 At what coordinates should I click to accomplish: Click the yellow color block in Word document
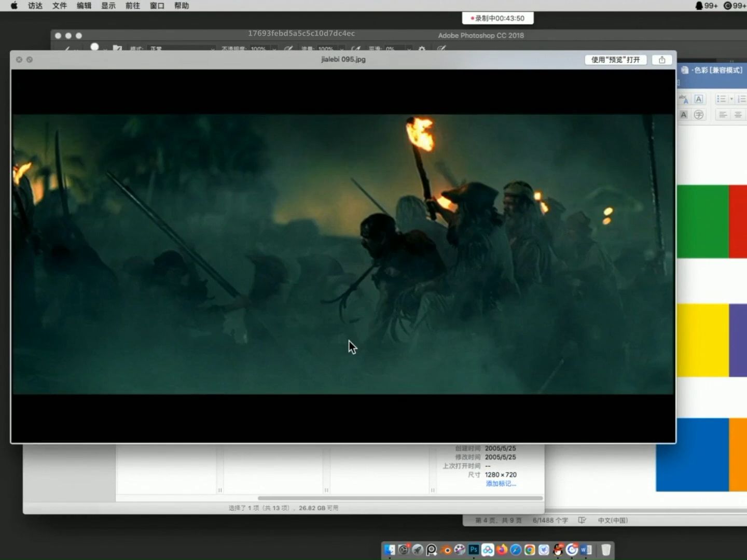click(x=703, y=340)
